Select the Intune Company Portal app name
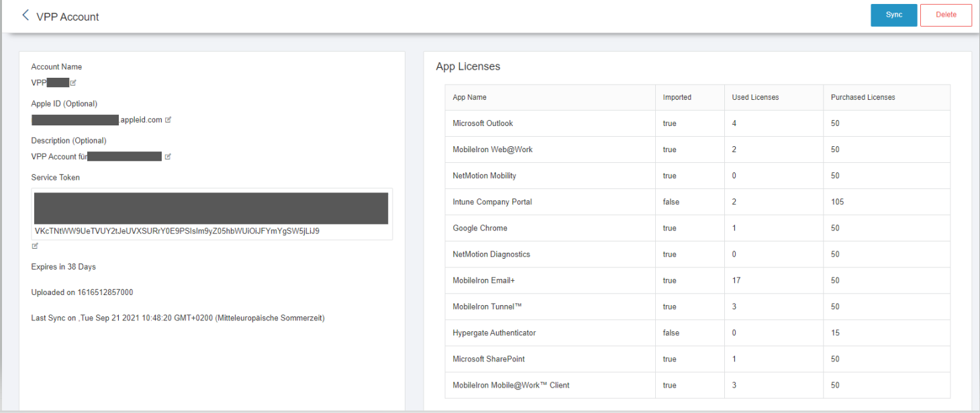Screen dimensions: 980x413 tap(493, 202)
